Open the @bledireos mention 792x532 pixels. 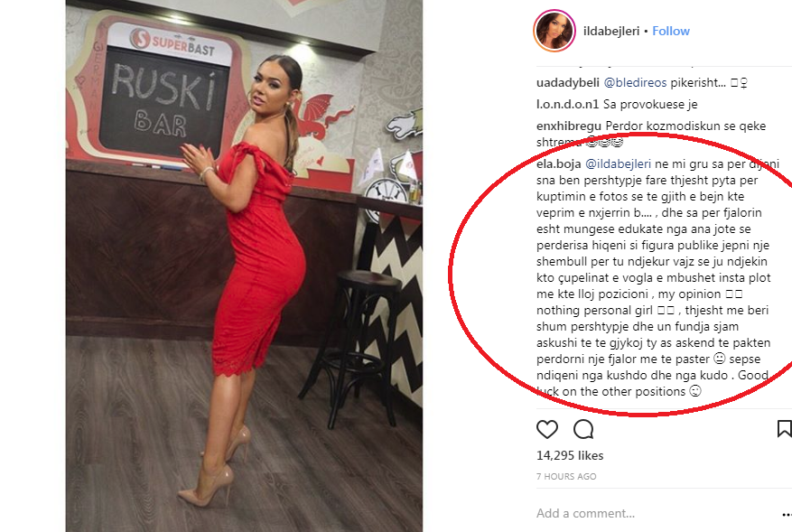click(x=636, y=82)
